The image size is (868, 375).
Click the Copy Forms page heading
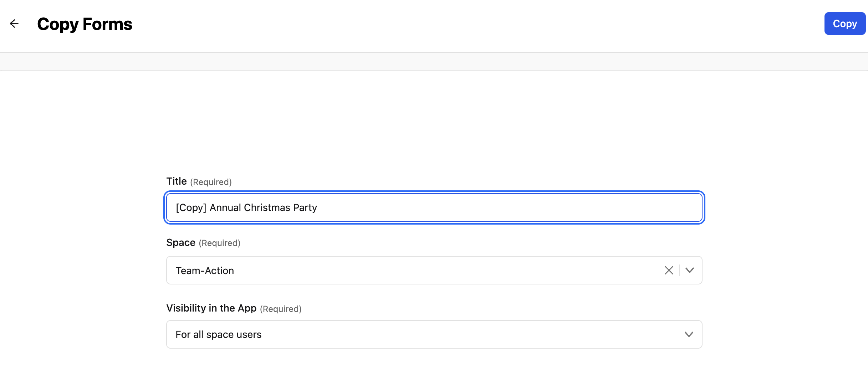pyautogui.click(x=85, y=24)
